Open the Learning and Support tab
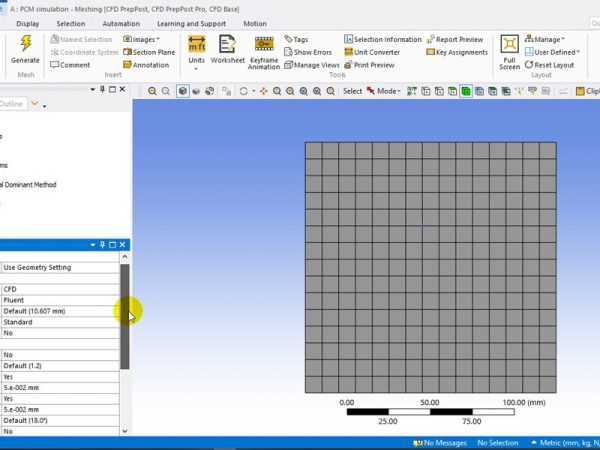Viewport: 600px width, 450px height. coord(191,24)
